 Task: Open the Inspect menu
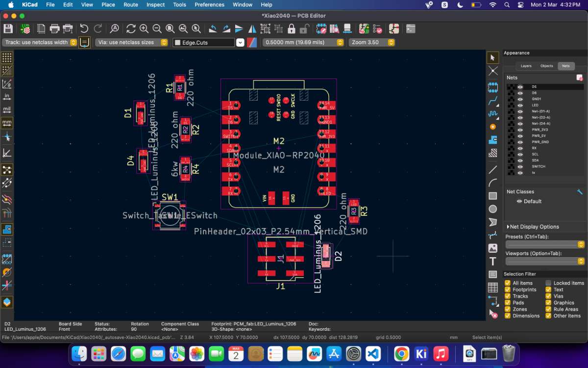(x=156, y=4)
